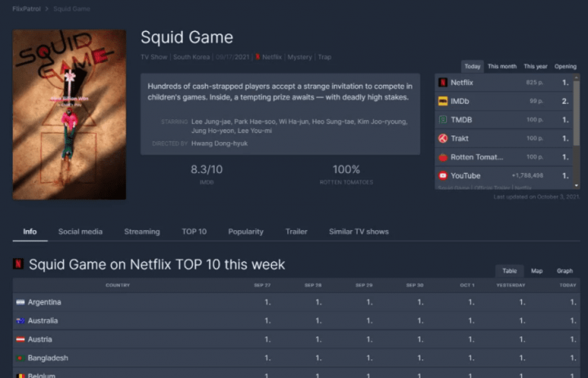Show TOP 10 data as Graph
Screen dimensions: 588x378
click(x=564, y=271)
